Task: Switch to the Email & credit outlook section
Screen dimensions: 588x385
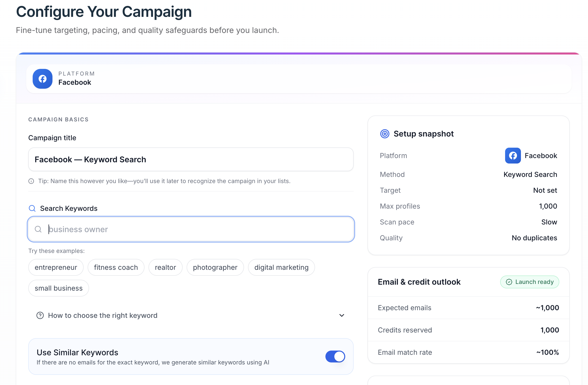Action: (419, 282)
